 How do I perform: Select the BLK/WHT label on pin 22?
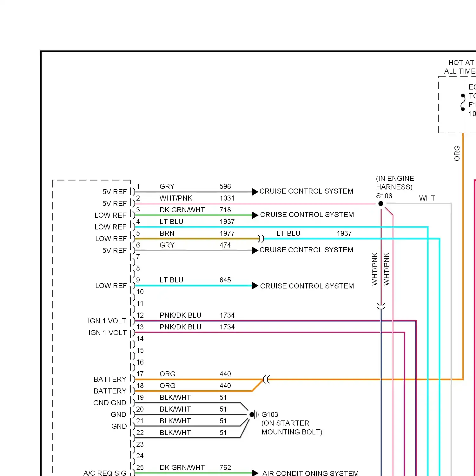tap(175, 433)
